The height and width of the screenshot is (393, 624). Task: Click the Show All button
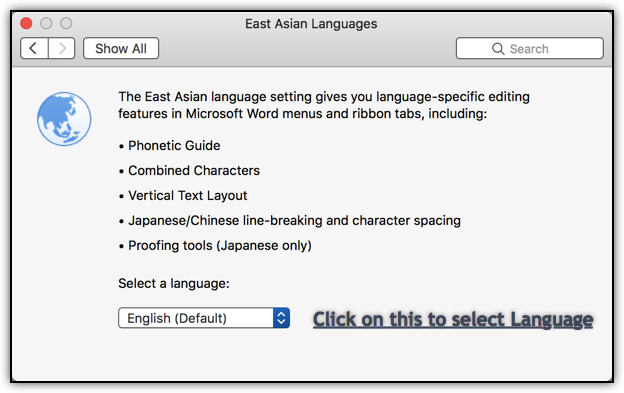pos(121,49)
